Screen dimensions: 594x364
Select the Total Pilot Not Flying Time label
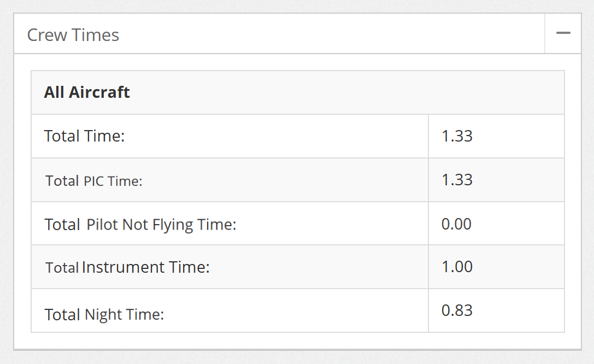(140, 224)
